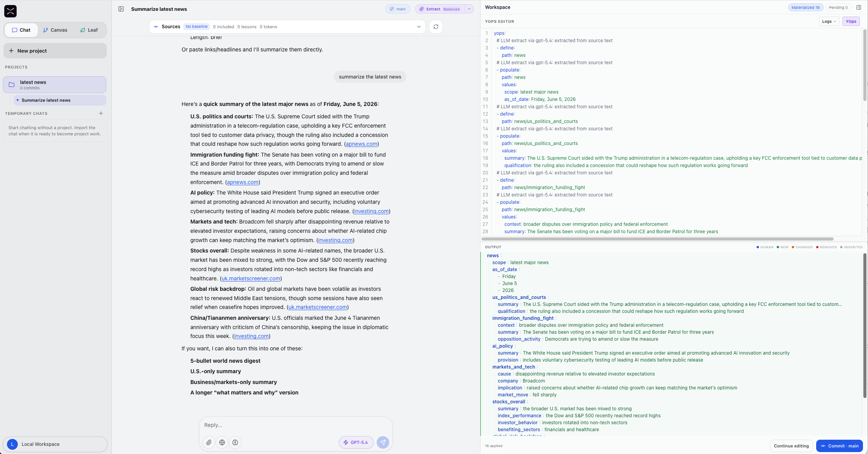Click the ai_policy output key

pyautogui.click(x=502, y=346)
